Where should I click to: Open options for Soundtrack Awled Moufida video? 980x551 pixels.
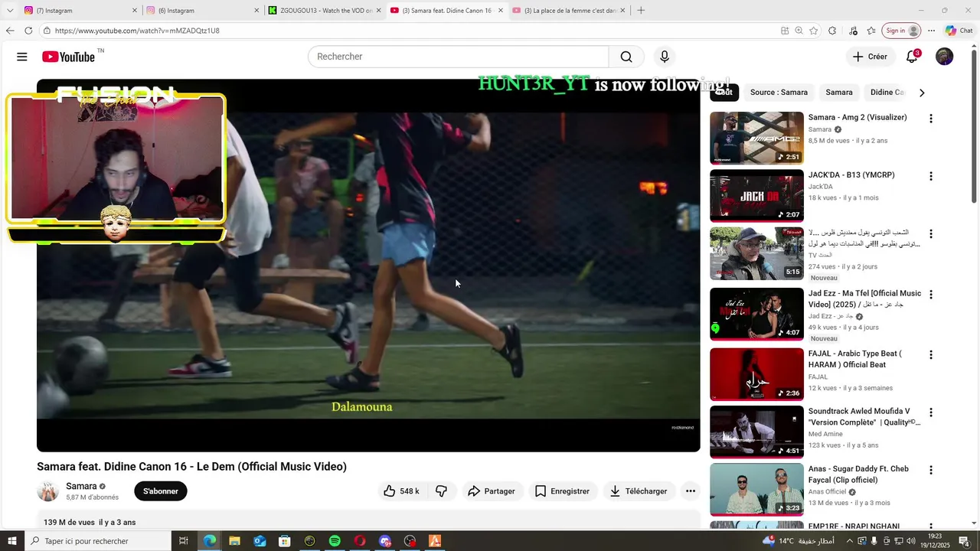click(931, 412)
